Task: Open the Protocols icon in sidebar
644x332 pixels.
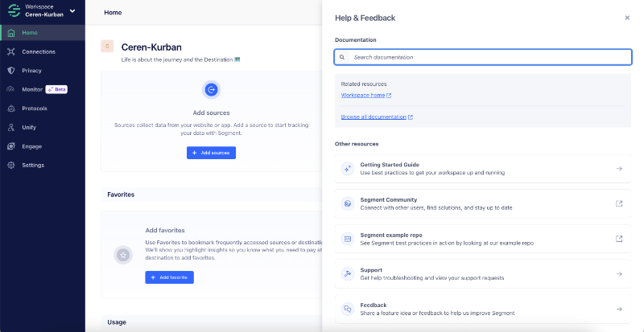Action: (x=11, y=109)
